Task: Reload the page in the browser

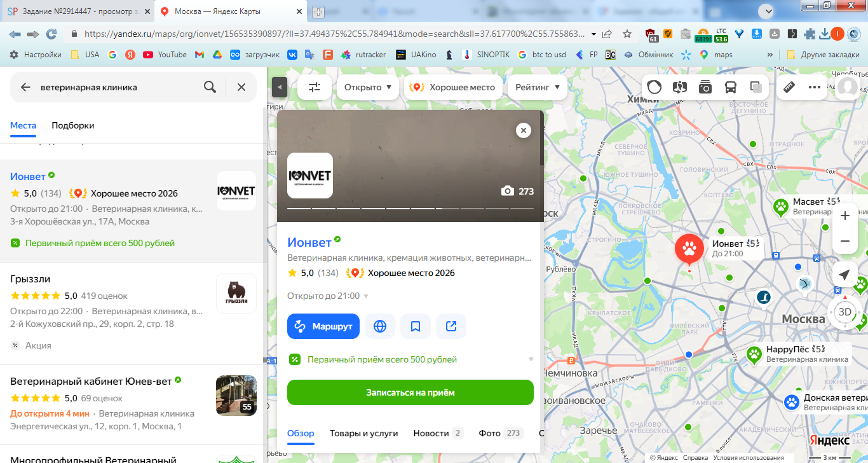Action: (51, 34)
